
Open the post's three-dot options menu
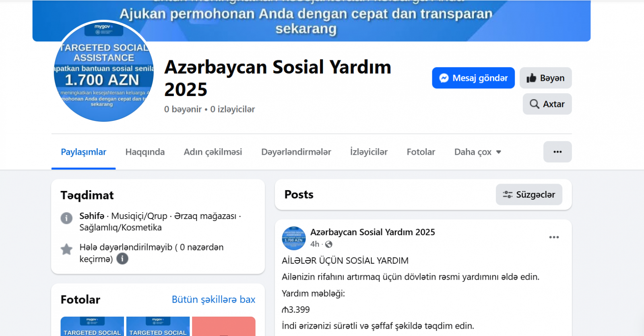click(x=554, y=237)
